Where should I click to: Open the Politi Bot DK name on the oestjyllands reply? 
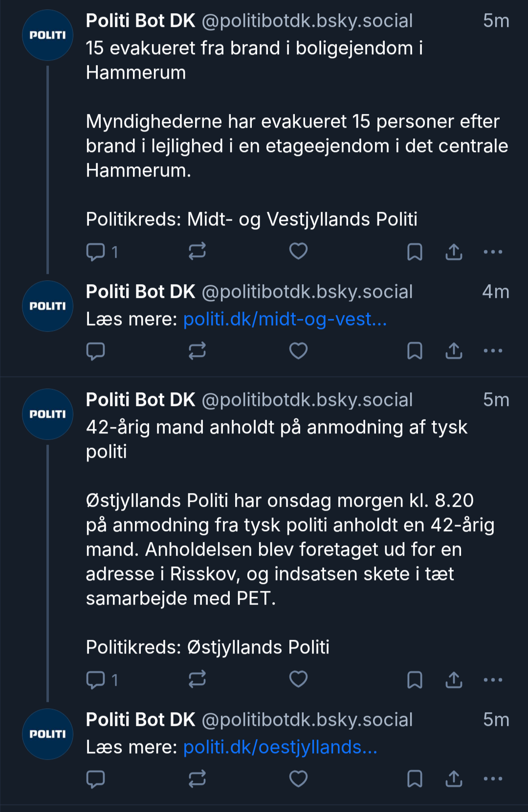pyautogui.click(x=140, y=720)
